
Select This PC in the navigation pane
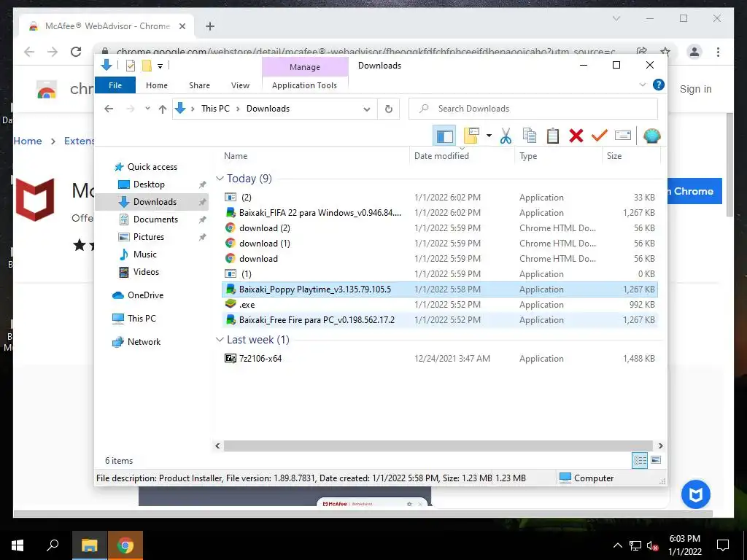(x=142, y=318)
